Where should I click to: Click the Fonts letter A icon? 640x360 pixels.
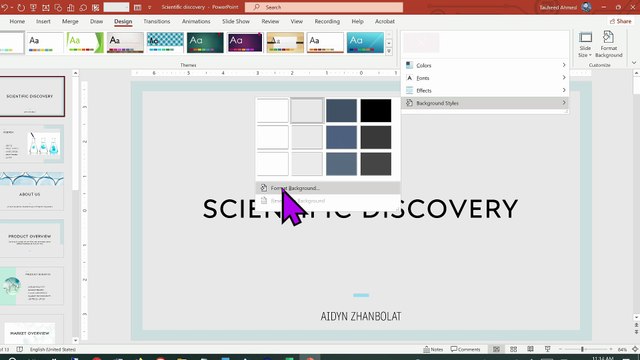[409, 78]
